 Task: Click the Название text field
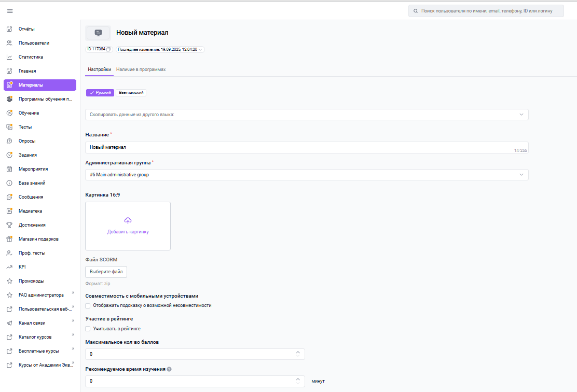(307, 147)
